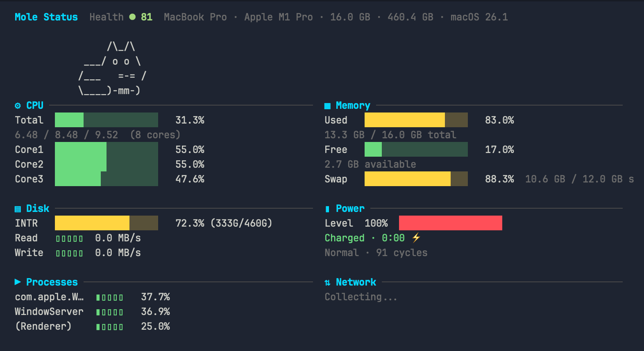Click the yellow Swap usage bar
The width and height of the screenshot is (644, 351).
(x=416, y=179)
